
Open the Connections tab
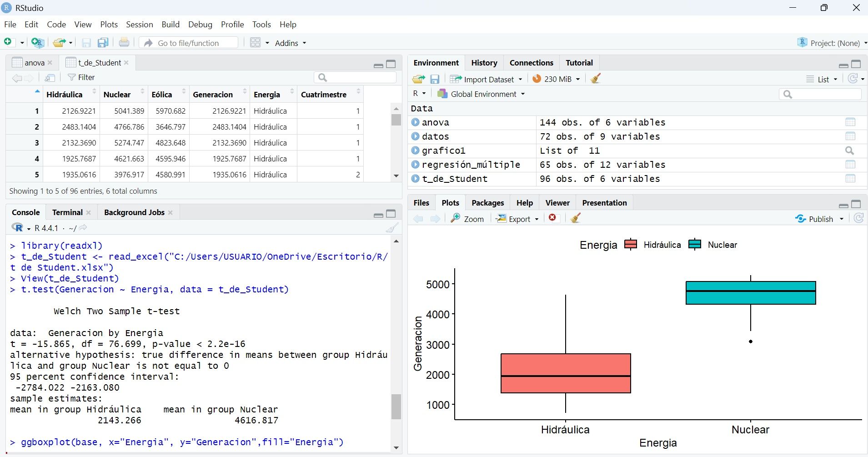pos(531,63)
